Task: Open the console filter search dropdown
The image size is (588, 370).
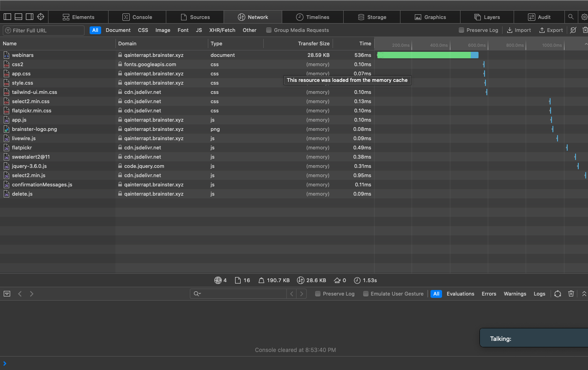Action: click(197, 294)
